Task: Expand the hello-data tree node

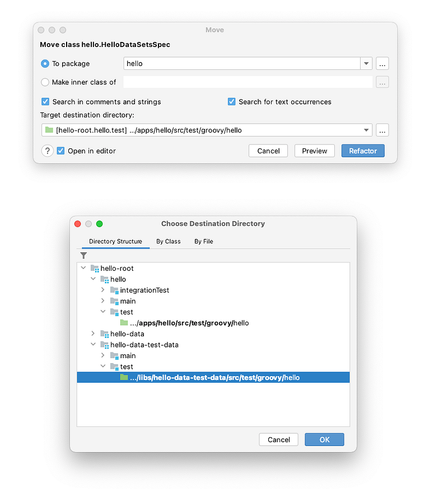Action: pos(93,334)
